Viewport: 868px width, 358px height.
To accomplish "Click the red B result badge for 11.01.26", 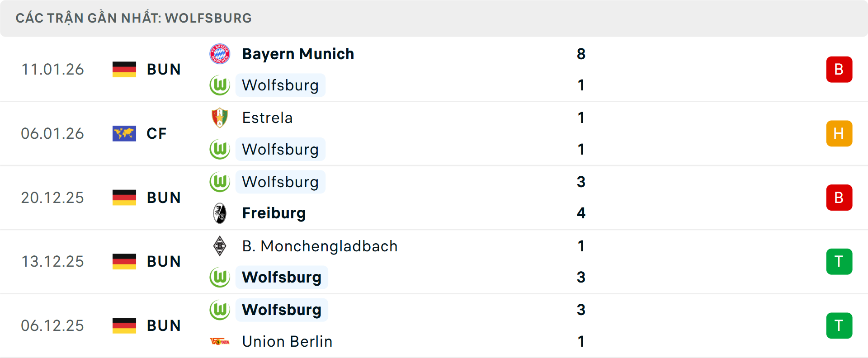I will 839,70.
